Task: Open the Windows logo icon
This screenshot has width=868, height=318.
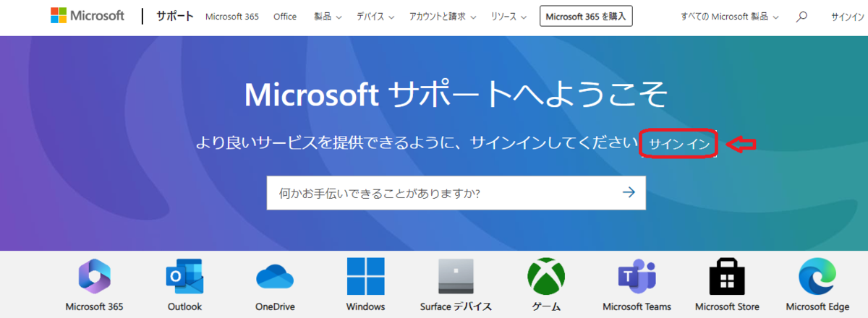Action: tap(365, 276)
